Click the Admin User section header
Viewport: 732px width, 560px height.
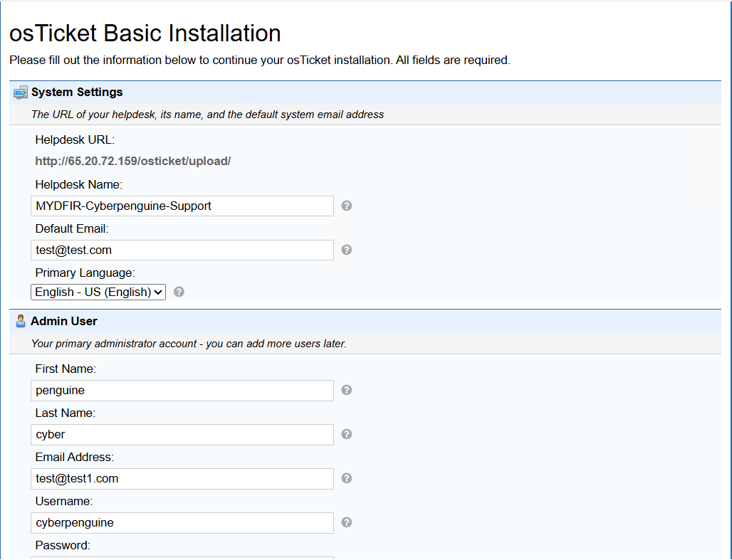click(x=64, y=321)
